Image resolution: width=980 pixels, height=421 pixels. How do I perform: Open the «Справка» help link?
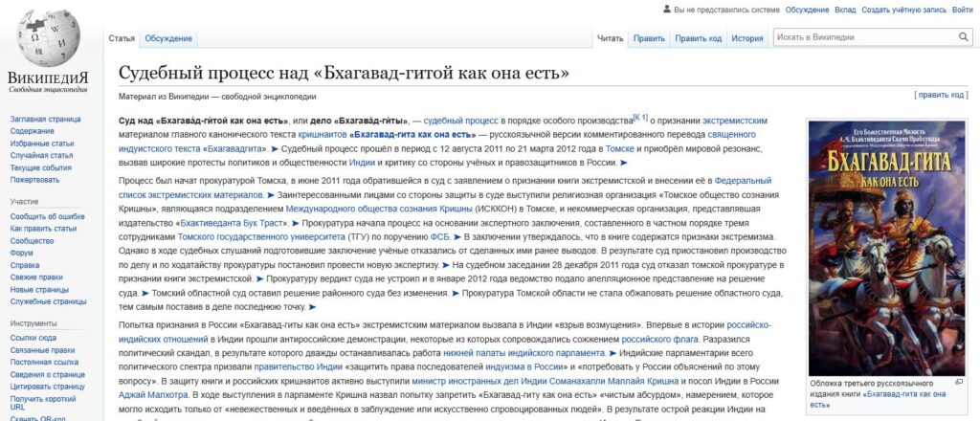pyautogui.click(x=24, y=265)
